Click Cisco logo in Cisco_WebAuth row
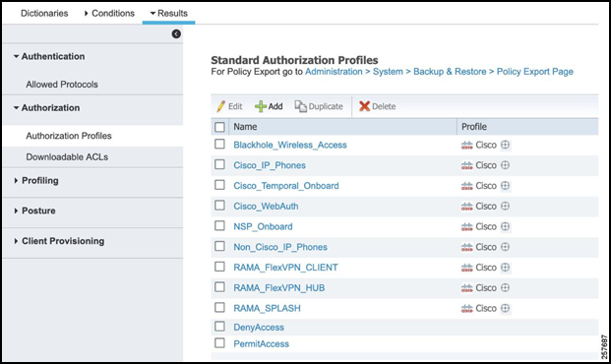 [466, 207]
